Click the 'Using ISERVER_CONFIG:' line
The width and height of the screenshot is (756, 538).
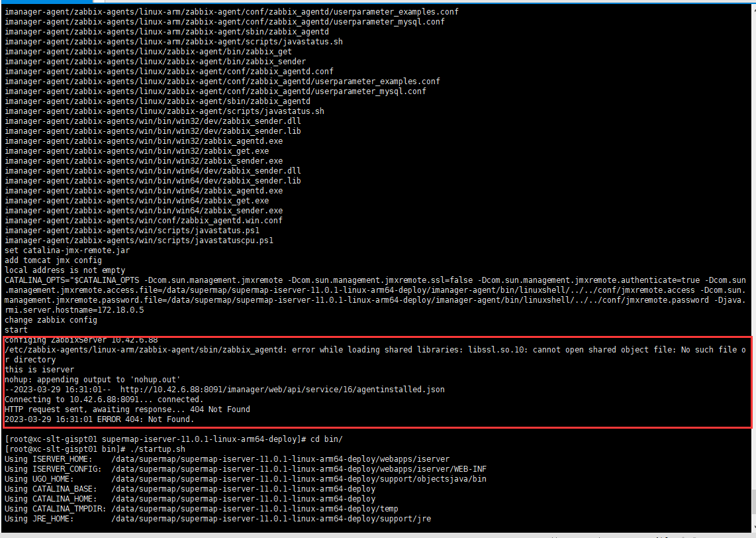(x=246, y=469)
